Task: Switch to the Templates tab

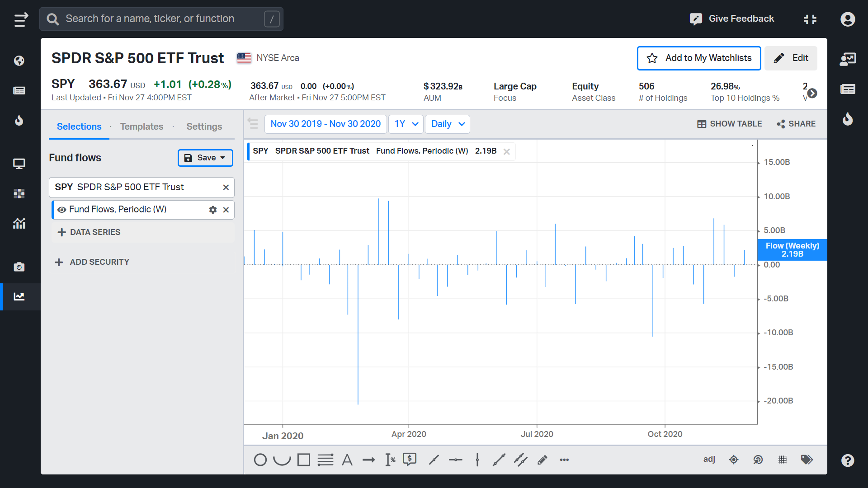Action: (142, 127)
